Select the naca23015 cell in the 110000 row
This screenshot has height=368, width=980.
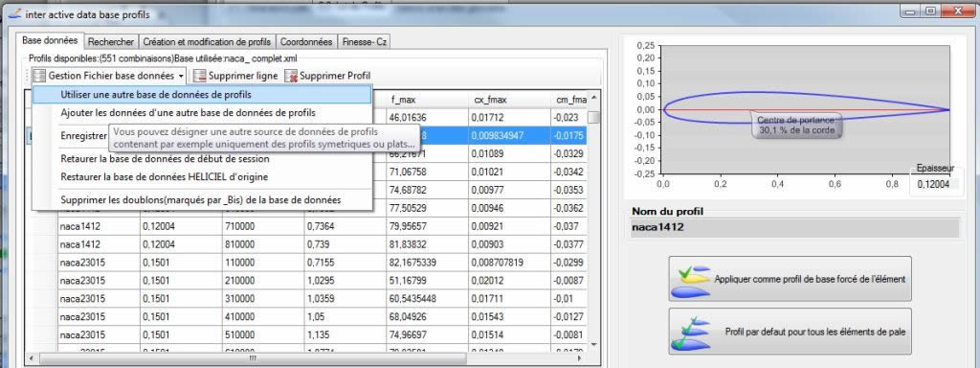click(x=99, y=263)
